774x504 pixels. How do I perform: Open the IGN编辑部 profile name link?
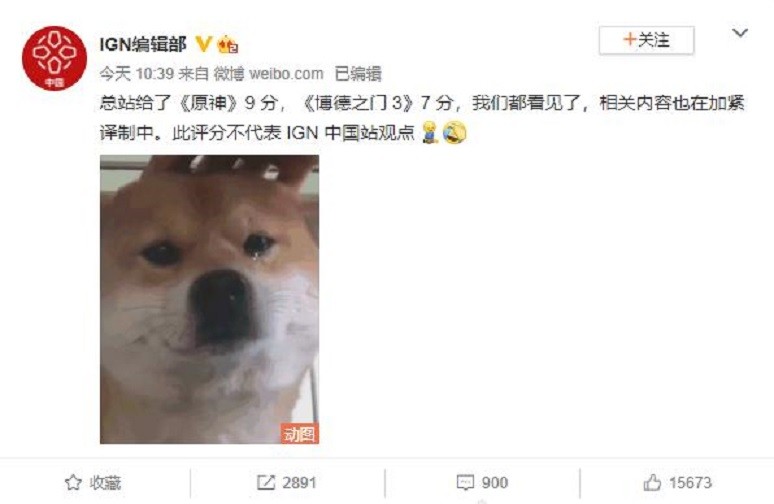click(x=143, y=44)
